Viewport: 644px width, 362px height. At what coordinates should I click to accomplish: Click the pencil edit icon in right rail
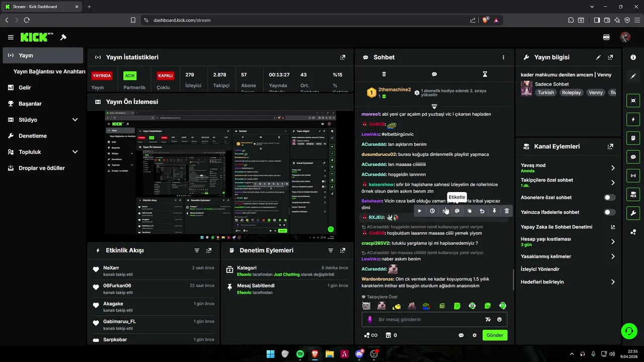[633, 76]
